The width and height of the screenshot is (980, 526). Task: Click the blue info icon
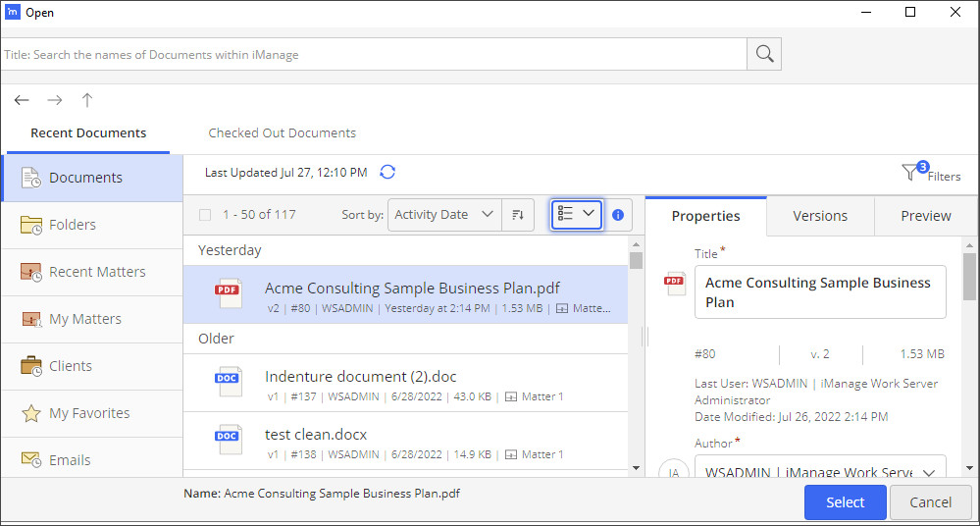618,215
